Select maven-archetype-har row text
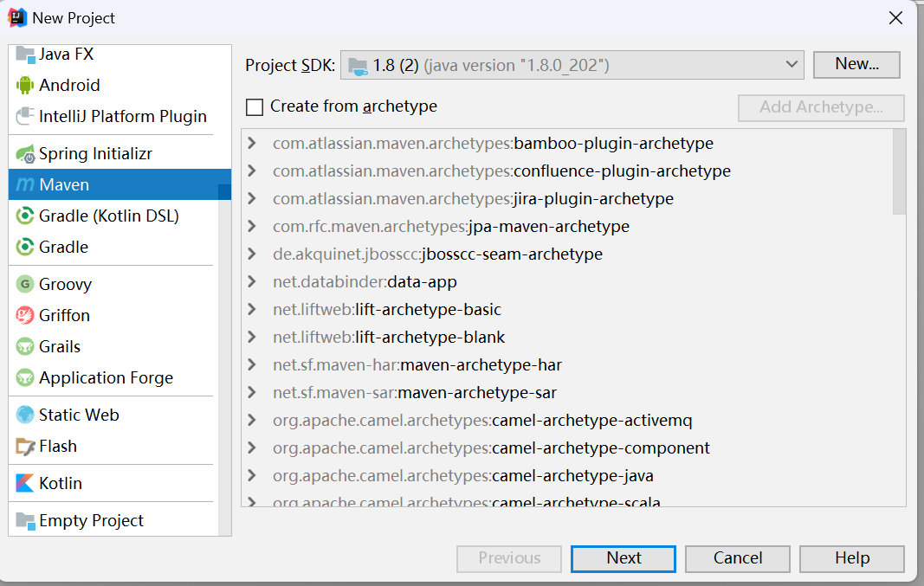The image size is (924, 586). click(417, 364)
